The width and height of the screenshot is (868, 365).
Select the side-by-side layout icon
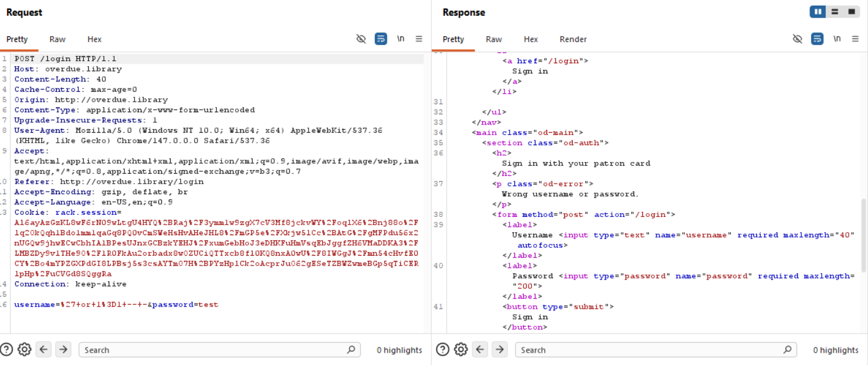click(818, 12)
